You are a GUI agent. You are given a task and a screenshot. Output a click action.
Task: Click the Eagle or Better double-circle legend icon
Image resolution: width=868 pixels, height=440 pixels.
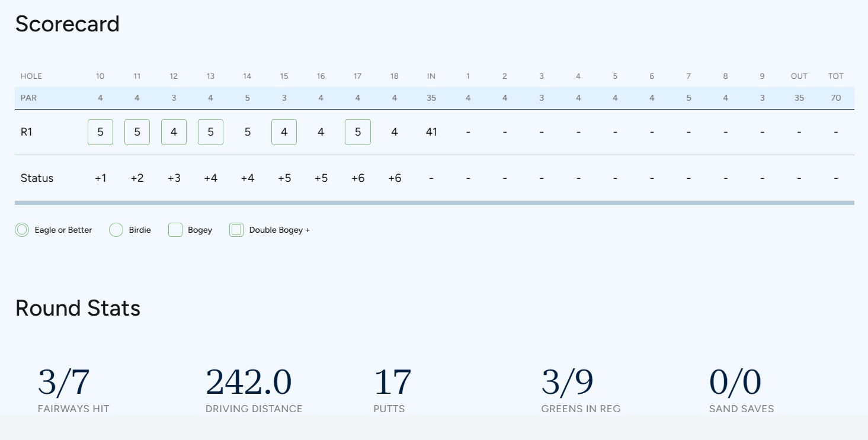coord(22,230)
